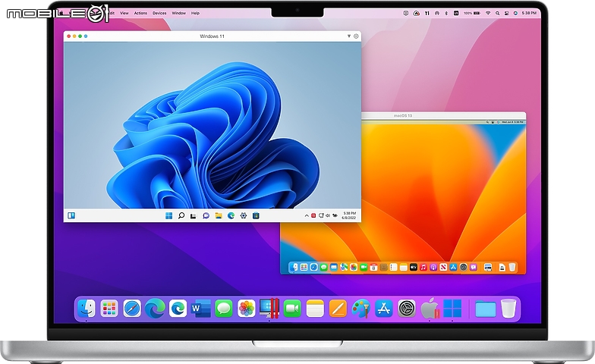Open the new Microsoft Edge in the Dock
The image size is (595, 364).
155,308
